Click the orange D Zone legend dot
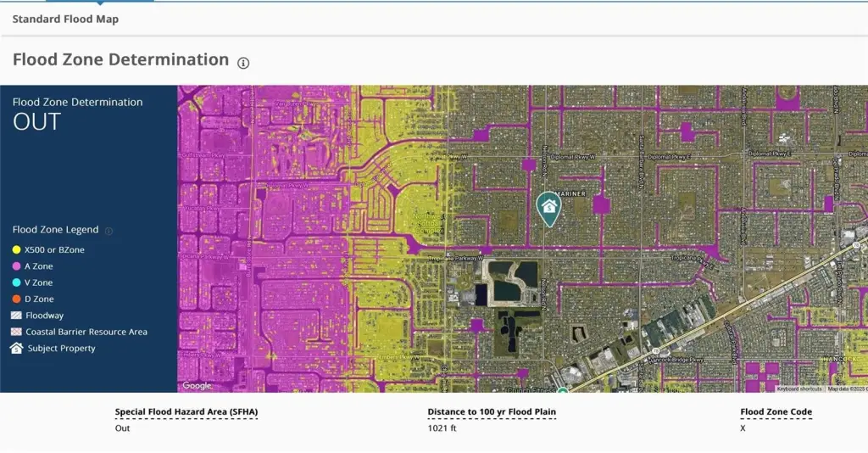The height and width of the screenshot is (453, 868). click(x=16, y=299)
